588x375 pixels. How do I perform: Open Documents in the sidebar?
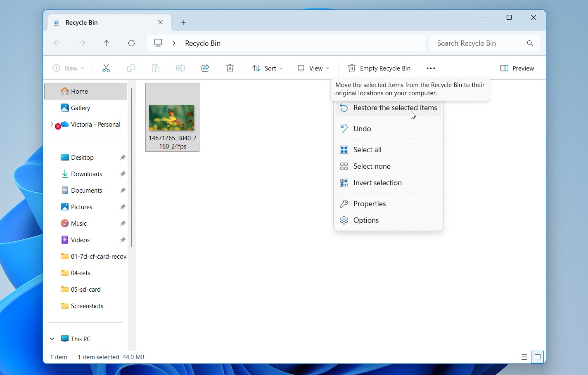[86, 190]
